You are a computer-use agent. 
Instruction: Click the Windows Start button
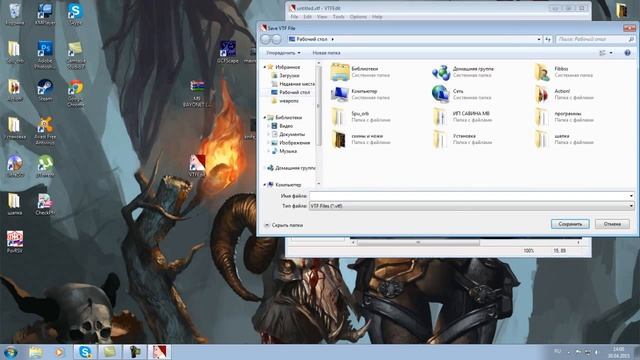[11, 352]
